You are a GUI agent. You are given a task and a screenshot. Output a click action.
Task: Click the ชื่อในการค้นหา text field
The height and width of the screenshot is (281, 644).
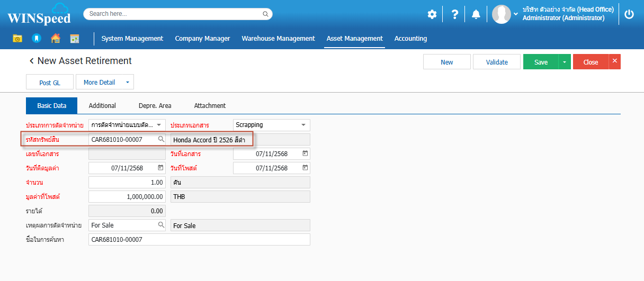[x=199, y=240]
